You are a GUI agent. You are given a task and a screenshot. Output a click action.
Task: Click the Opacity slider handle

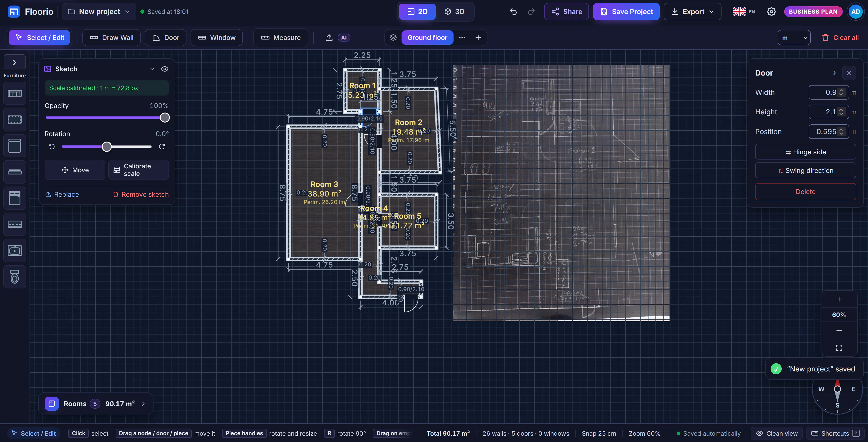pyautogui.click(x=165, y=118)
